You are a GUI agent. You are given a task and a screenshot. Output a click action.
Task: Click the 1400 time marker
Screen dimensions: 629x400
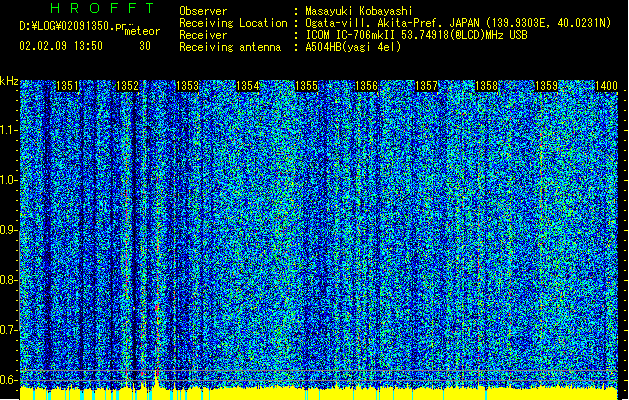pos(606,86)
